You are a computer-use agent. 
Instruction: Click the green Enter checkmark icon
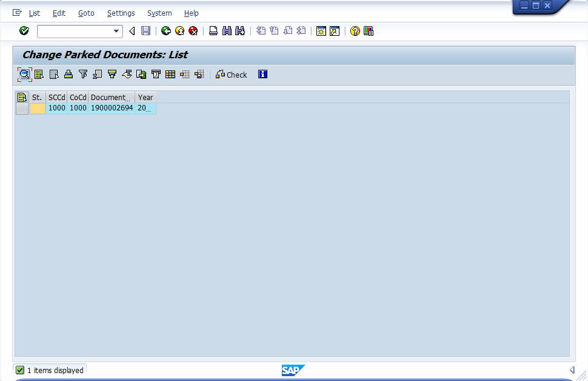point(24,31)
